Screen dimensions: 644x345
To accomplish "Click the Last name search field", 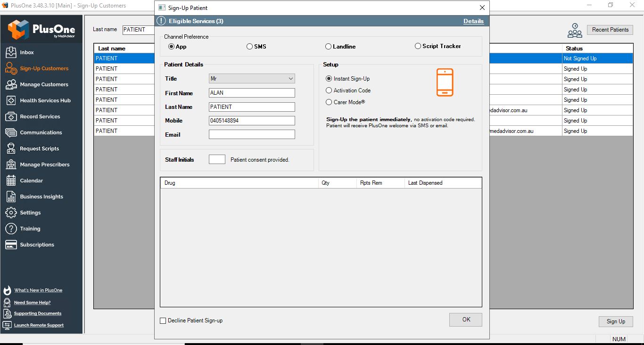I will [x=139, y=29].
